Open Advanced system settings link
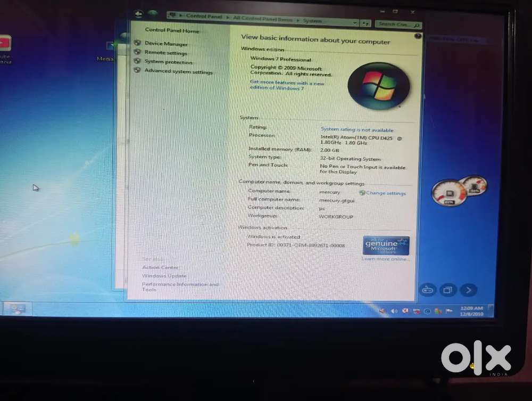The image size is (532, 401). pyautogui.click(x=178, y=72)
